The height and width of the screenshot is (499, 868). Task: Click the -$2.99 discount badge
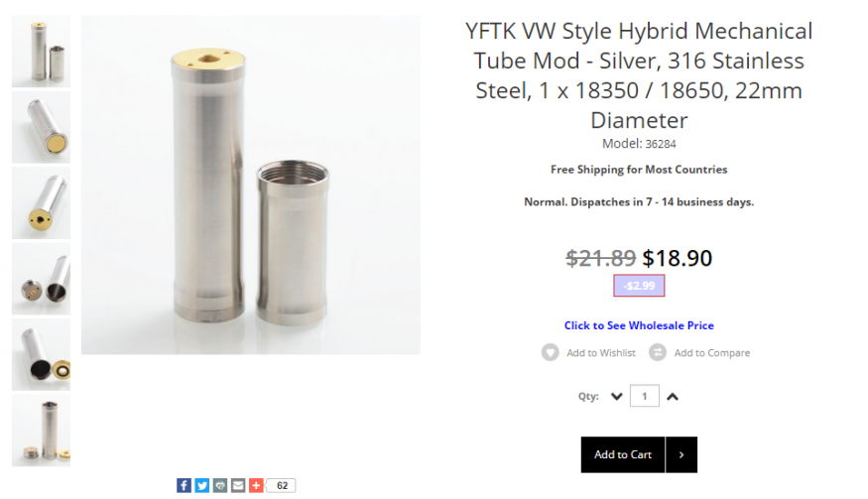click(x=639, y=286)
